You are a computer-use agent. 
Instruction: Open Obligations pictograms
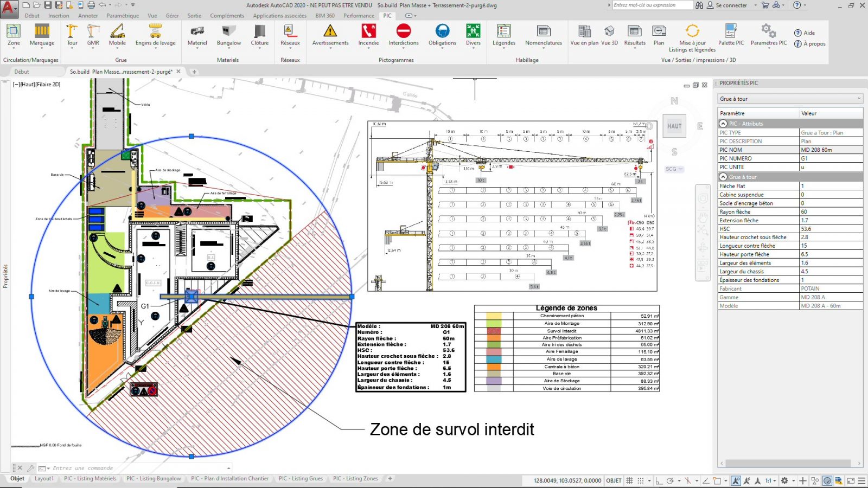(x=442, y=35)
